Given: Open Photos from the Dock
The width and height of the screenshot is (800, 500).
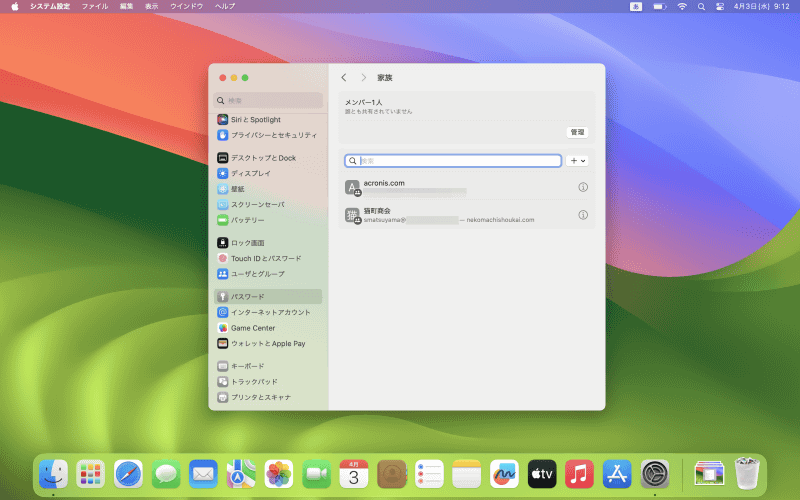Looking at the screenshot, I should [279, 474].
